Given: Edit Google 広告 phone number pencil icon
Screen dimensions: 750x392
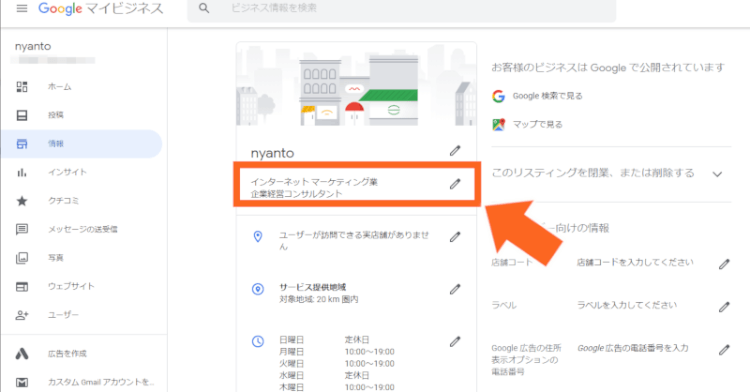Looking at the screenshot, I should [724, 350].
